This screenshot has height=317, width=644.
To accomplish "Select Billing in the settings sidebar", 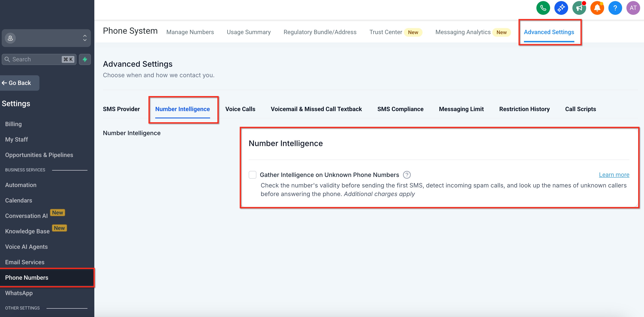I will pos(13,124).
